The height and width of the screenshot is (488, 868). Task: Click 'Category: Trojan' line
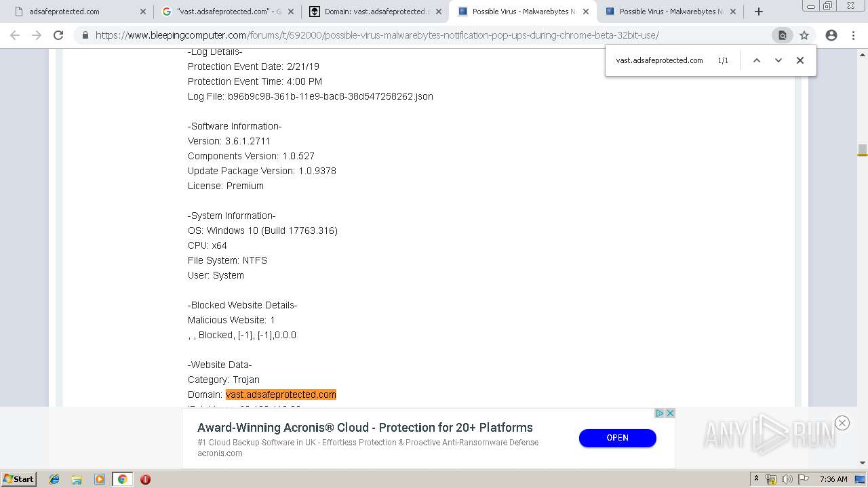point(224,380)
